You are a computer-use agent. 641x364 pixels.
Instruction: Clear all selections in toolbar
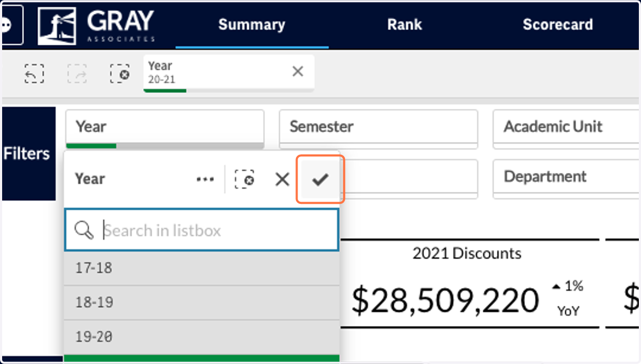point(120,74)
